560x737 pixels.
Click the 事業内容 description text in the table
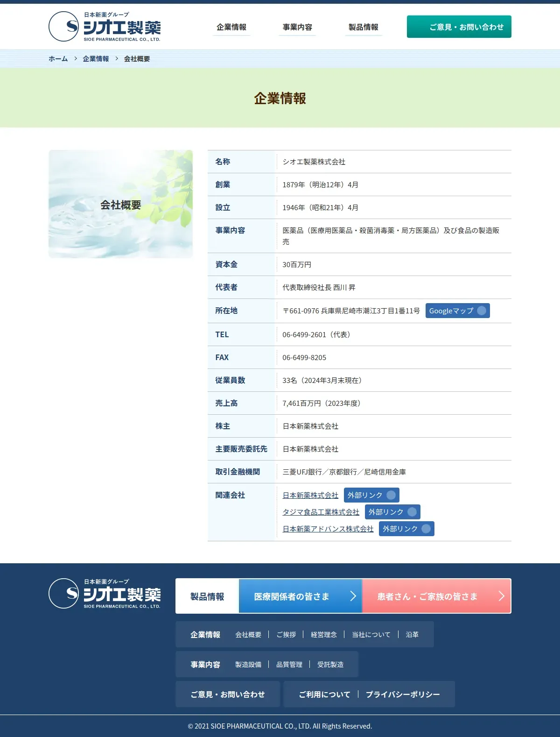[391, 236]
